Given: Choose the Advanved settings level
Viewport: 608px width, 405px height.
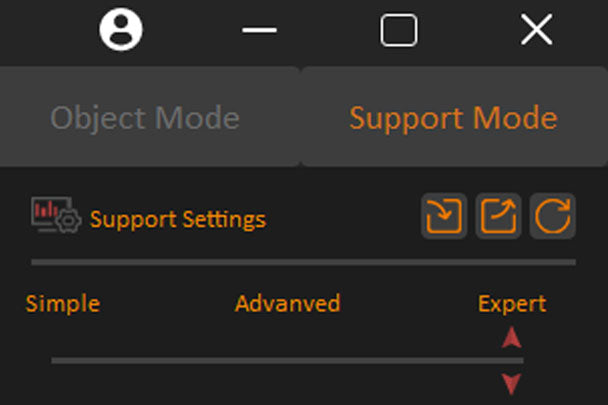Looking at the screenshot, I should click(287, 303).
